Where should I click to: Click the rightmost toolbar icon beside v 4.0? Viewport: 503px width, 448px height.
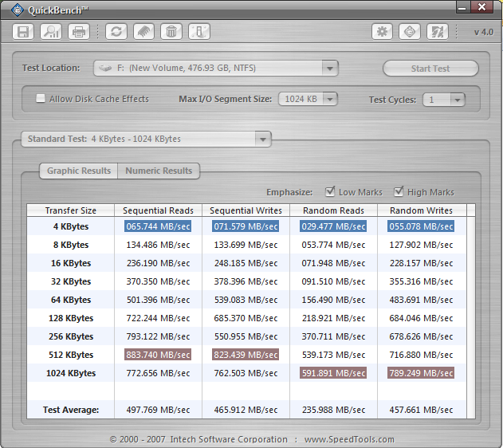[437, 32]
